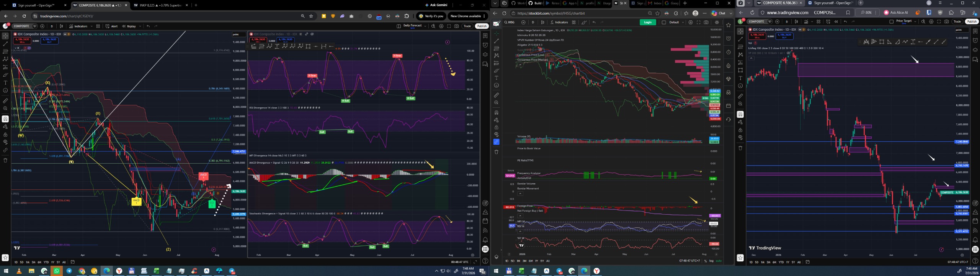Image resolution: width=980 pixels, height=276 pixels.
Task: Toggle magnet mode in right TradingView window
Action: click(740, 114)
